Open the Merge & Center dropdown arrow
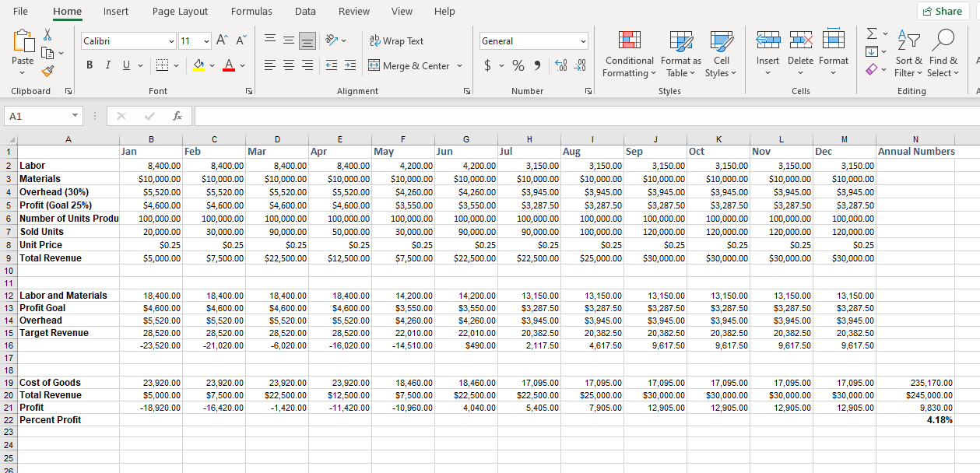Screen dimensions: 980x473 pyautogui.click(x=459, y=66)
